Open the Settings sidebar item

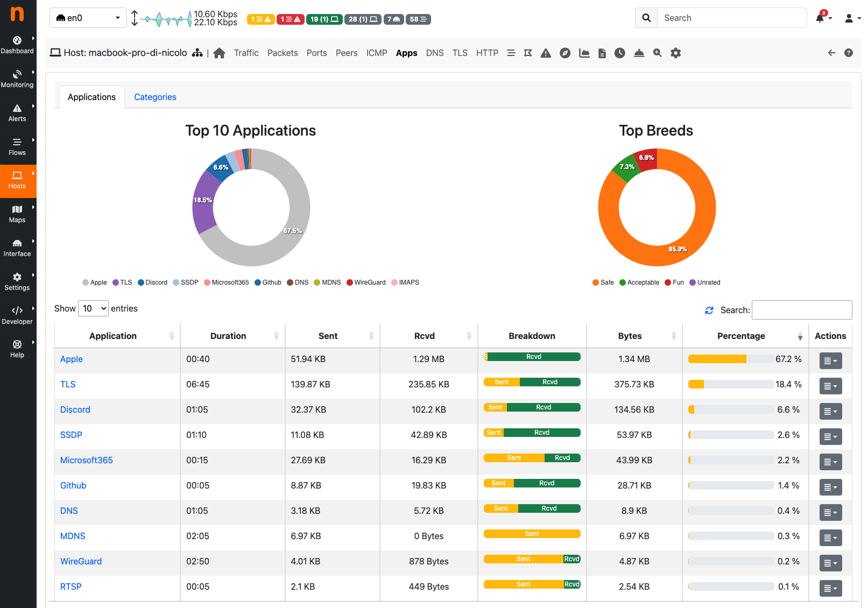17,282
